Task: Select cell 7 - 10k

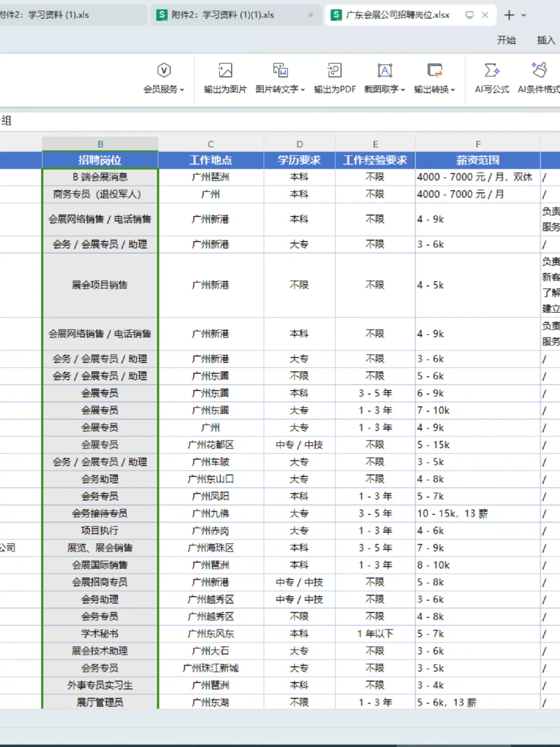Action: [x=478, y=411]
